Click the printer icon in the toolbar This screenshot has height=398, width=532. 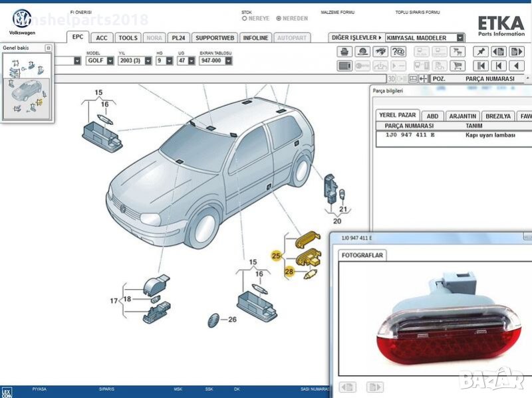click(x=344, y=52)
